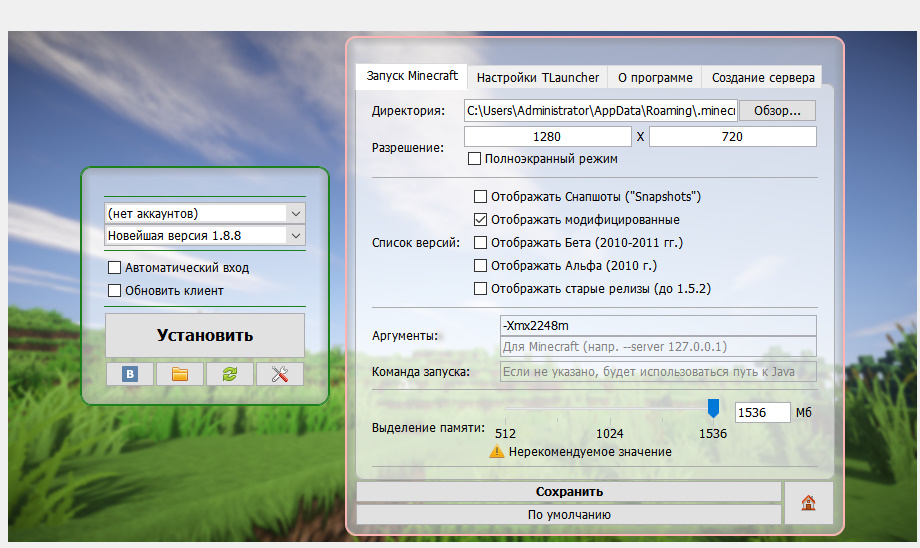Screen dimensions: 920x548
Task: Click the 1536 memory value field
Action: (763, 412)
